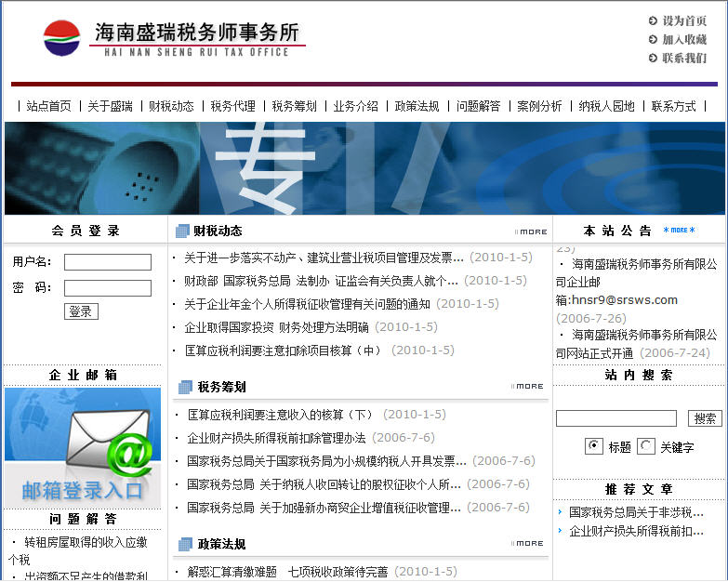
Task: Open the 税务代理 navigation menu item
Action: click(232, 106)
